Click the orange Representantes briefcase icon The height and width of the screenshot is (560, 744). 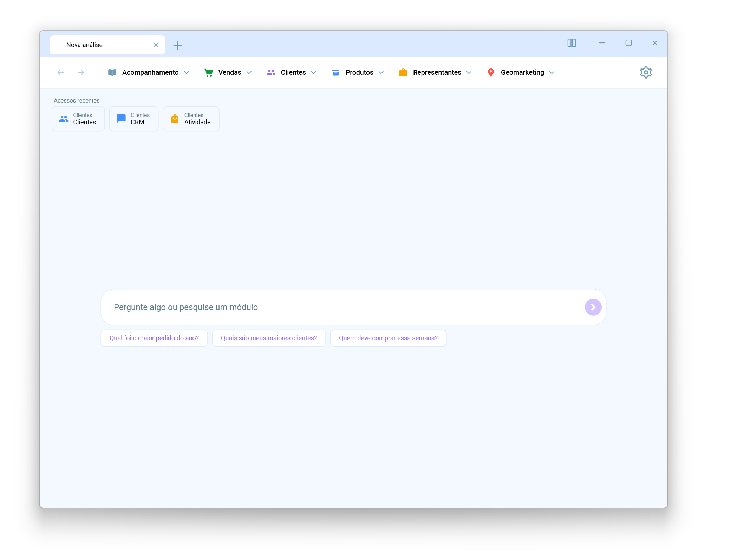(x=403, y=72)
